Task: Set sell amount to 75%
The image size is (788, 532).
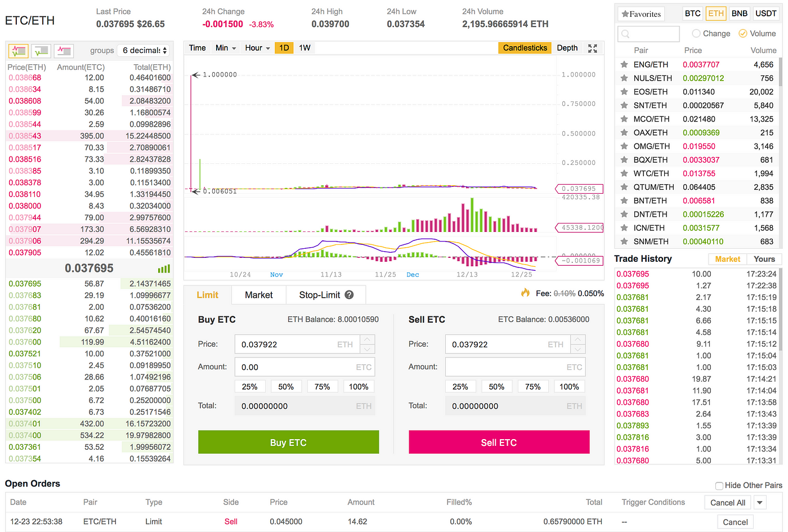Action: coord(532,387)
